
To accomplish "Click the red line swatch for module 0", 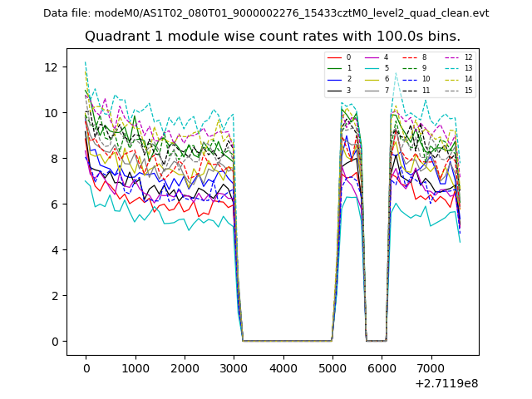I will point(334,57).
